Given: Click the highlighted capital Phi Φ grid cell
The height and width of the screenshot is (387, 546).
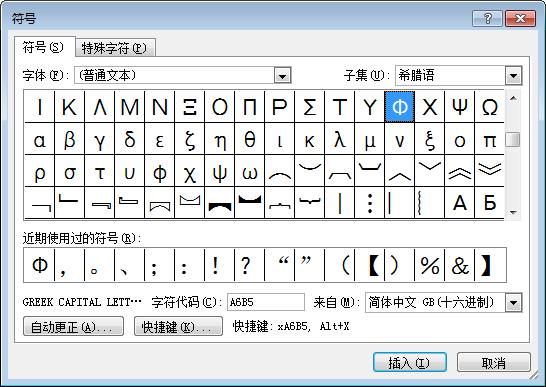Looking at the screenshot, I should coord(400,107).
